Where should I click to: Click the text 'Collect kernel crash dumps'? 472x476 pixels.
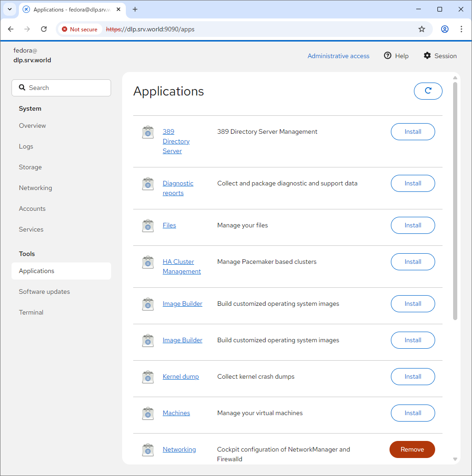tap(256, 376)
